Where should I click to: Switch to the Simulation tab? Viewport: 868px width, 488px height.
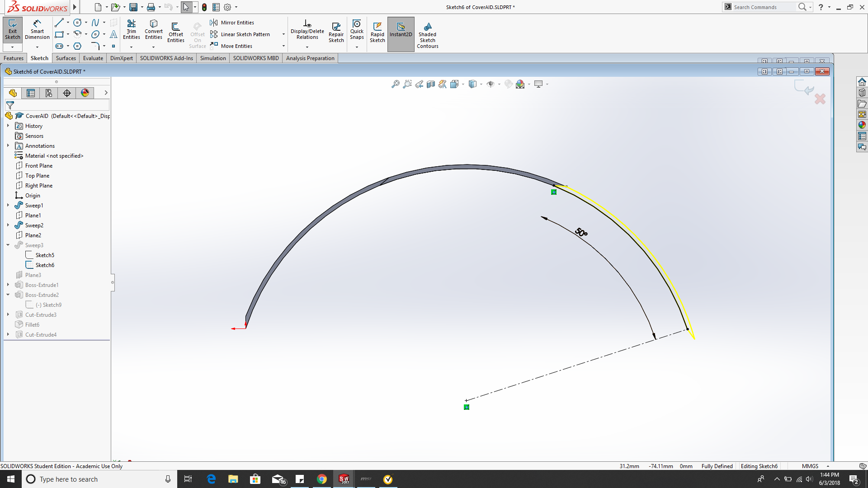tap(213, 58)
